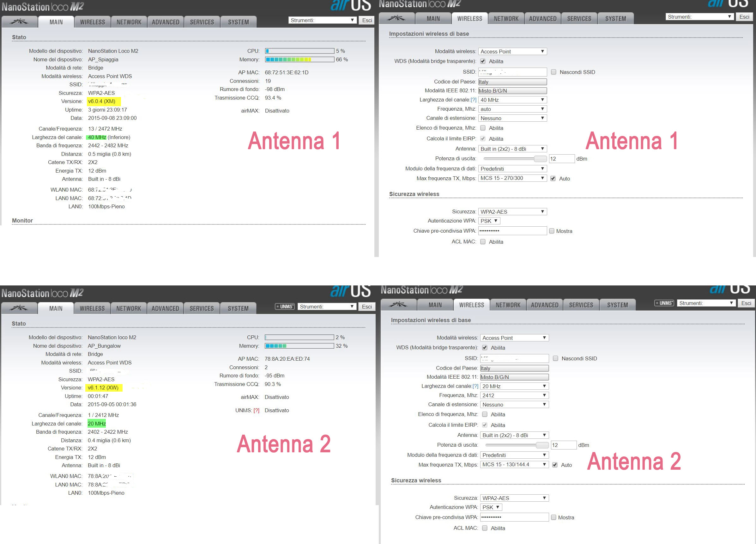
Task: Click device name AP_Bungalow
Action: (x=104, y=346)
